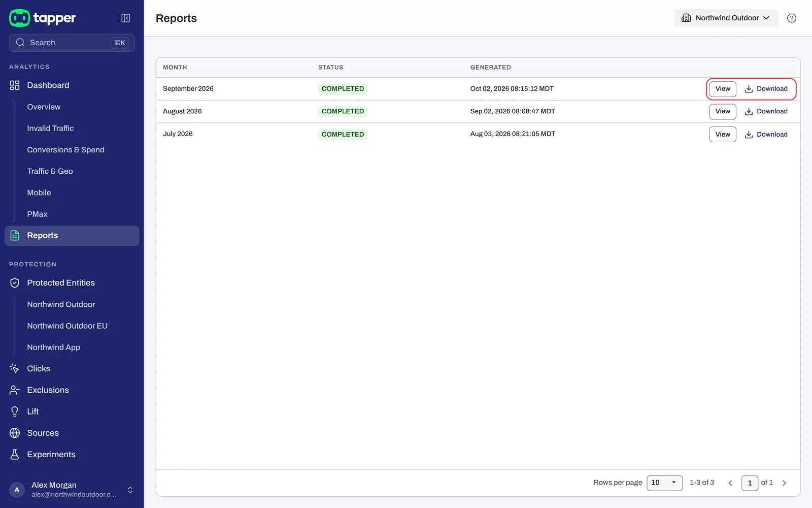Click the July 2026 month cell
Image resolution: width=812 pixels, height=508 pixels.
(x=178, y=134)
